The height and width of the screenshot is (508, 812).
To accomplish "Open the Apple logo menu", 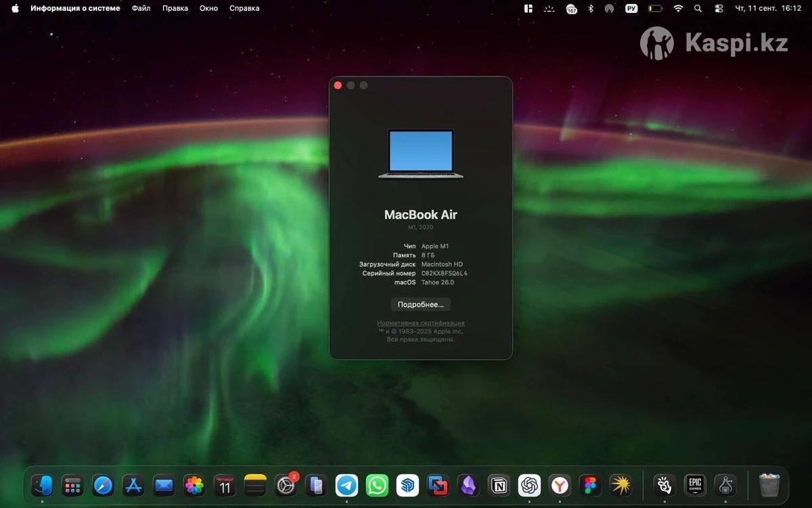I will [15, 8].
